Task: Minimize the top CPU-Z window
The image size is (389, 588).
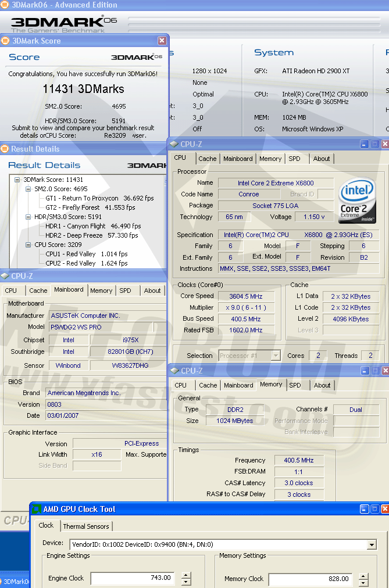Action: [x=364, y=144]
